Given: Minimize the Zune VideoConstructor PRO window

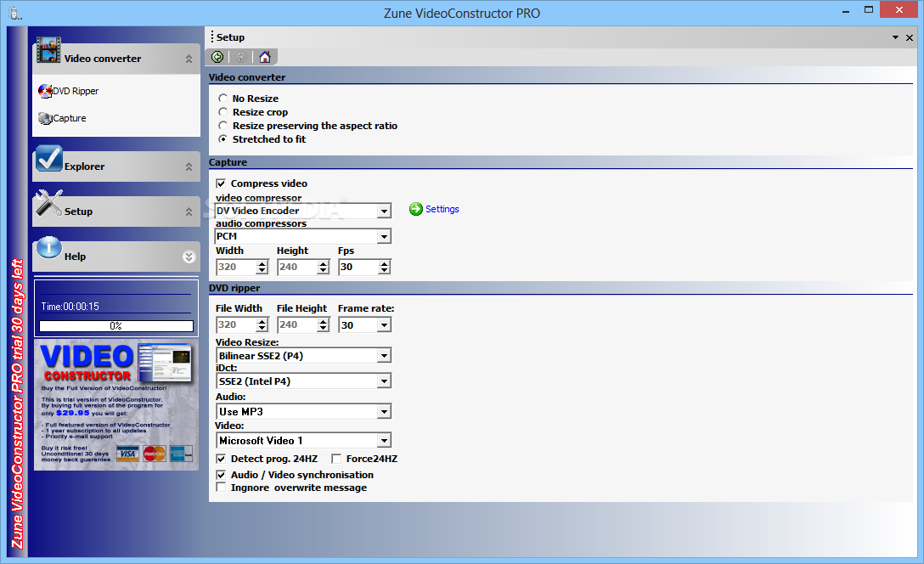Looking at the screenshot, I should pyautogui.click(x=846, y=10).
